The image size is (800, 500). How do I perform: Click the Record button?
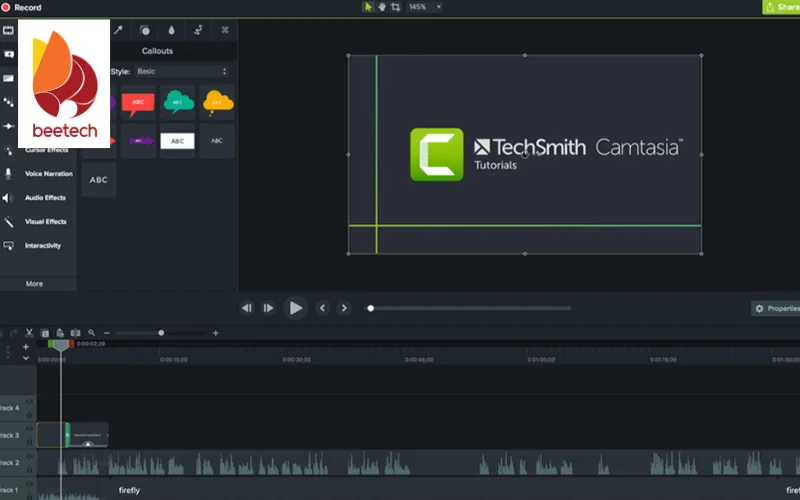coord(21,7)
